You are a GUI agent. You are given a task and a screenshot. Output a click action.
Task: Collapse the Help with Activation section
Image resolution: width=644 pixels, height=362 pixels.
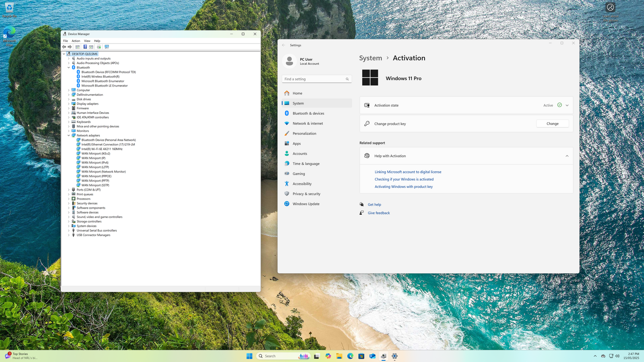[567, 156]
